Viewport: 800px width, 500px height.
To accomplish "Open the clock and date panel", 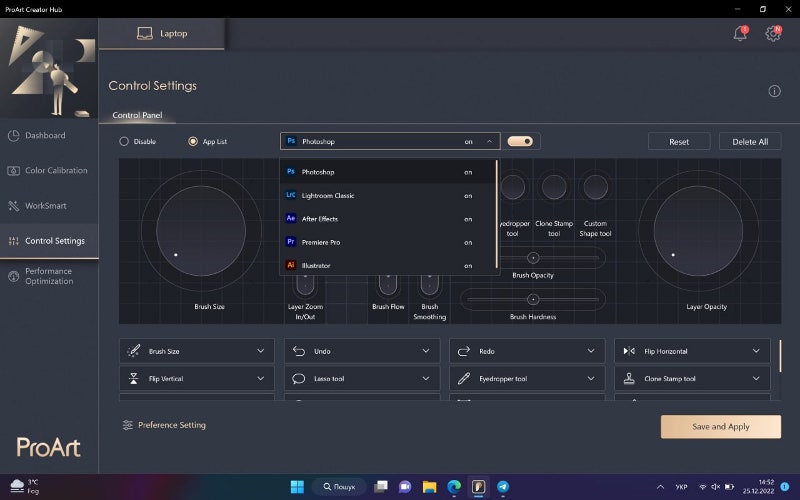I will tap(758, 487).
